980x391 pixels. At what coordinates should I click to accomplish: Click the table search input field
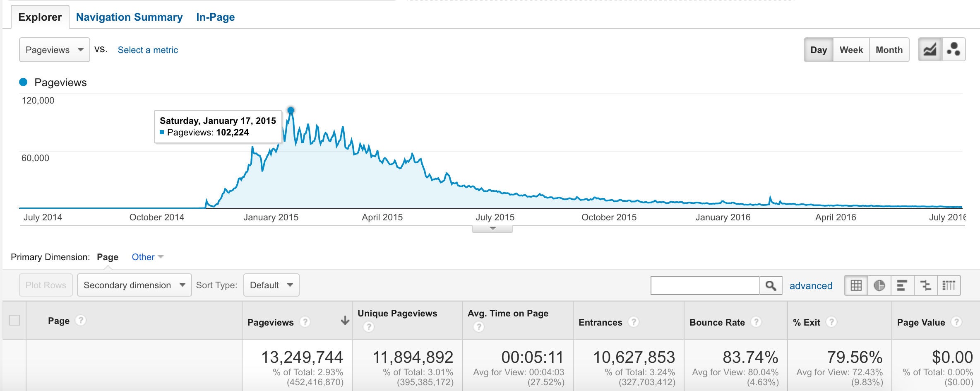[705, 285]
